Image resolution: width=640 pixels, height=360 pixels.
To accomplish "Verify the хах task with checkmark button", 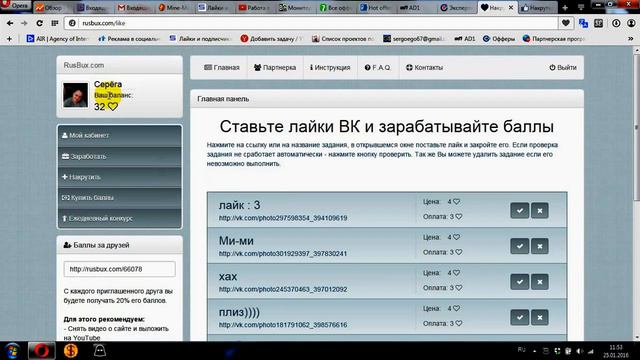I will [x=520, y=282].
